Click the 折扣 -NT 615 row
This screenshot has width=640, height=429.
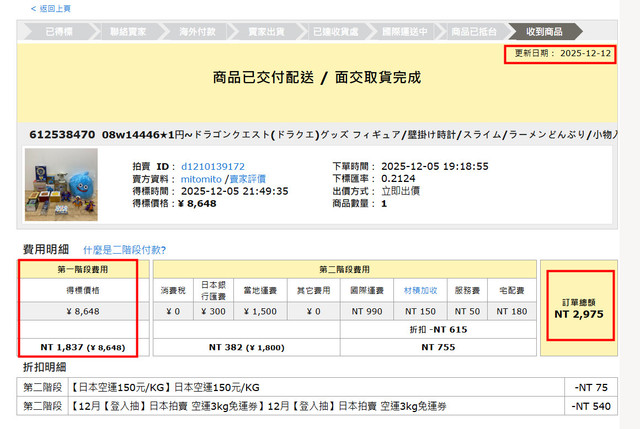(438, 330)
